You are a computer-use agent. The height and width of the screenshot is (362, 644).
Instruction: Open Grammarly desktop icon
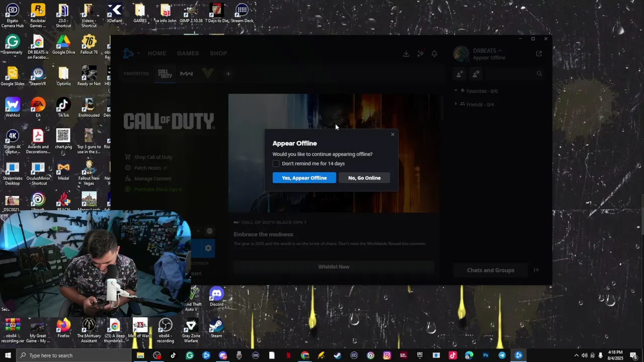13,45
